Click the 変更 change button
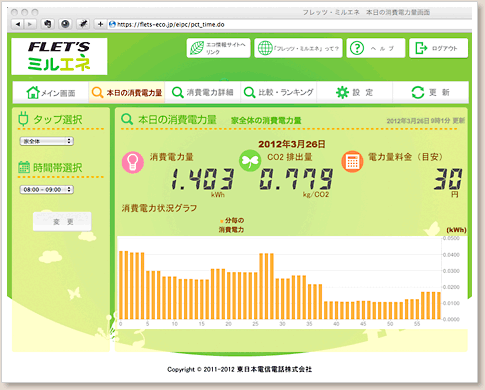 click(x=62, y=222)
